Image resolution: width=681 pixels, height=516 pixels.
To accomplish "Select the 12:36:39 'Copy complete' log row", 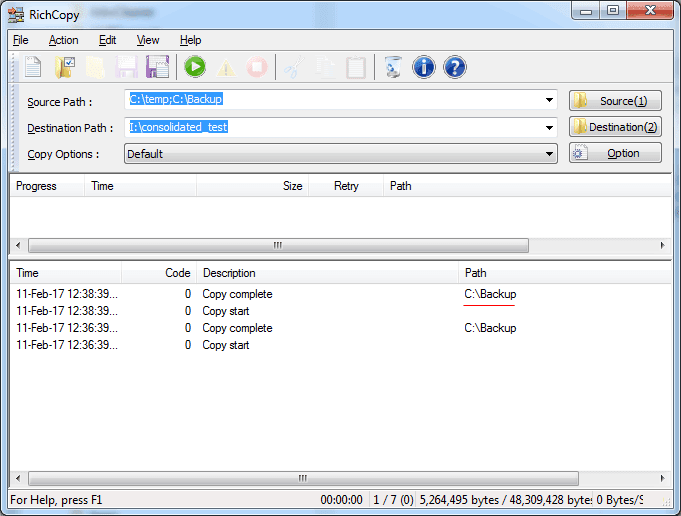I will tap(340, 328).
